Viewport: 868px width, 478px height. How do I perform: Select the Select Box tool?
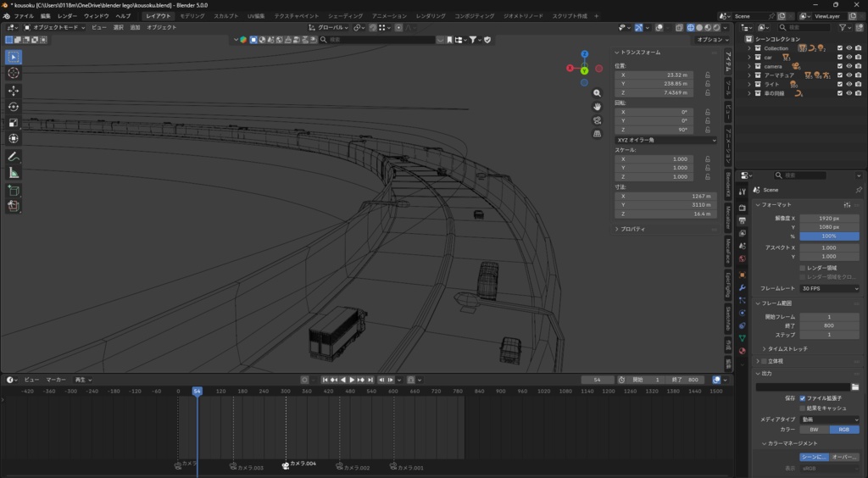(14, 57)
